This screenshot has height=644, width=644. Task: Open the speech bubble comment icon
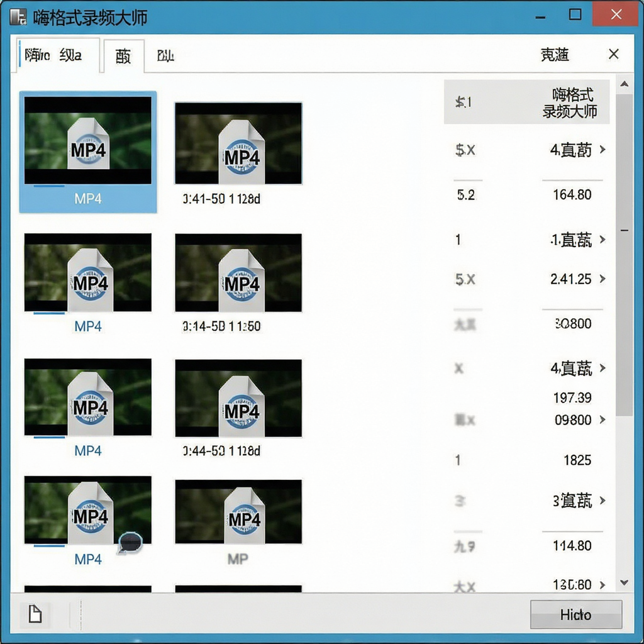coord(131,543)
